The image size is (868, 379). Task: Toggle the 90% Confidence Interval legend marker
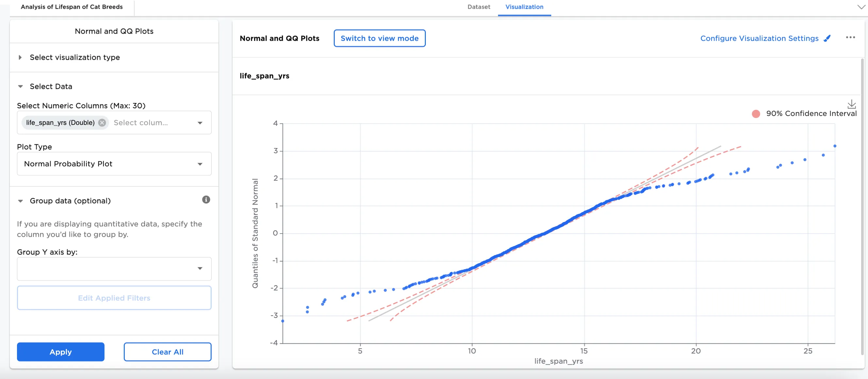756,114
